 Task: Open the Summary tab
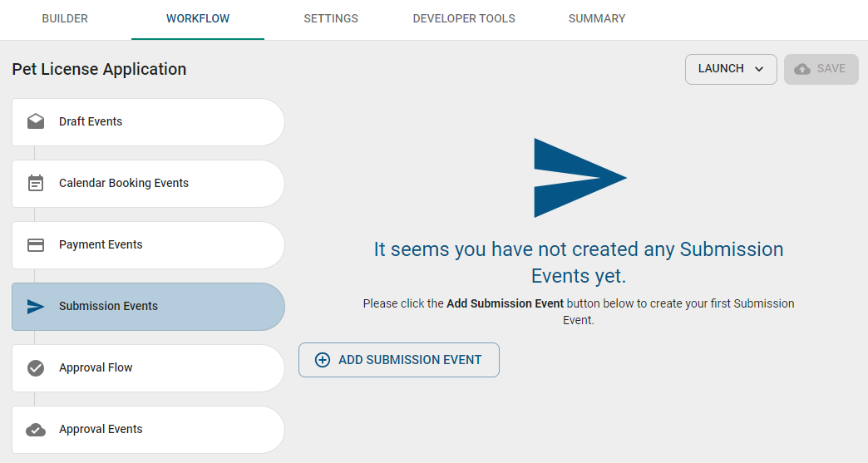coord(597,19)
